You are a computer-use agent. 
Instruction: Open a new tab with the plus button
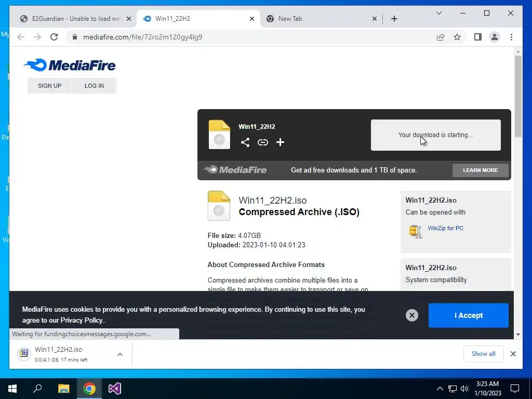click(394, 19)
